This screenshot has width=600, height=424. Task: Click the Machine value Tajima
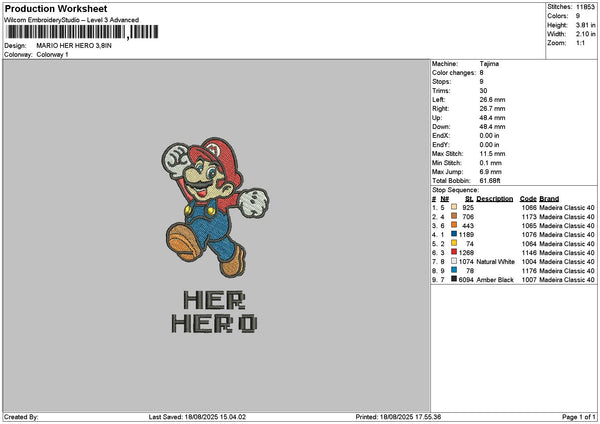point(489,64)
